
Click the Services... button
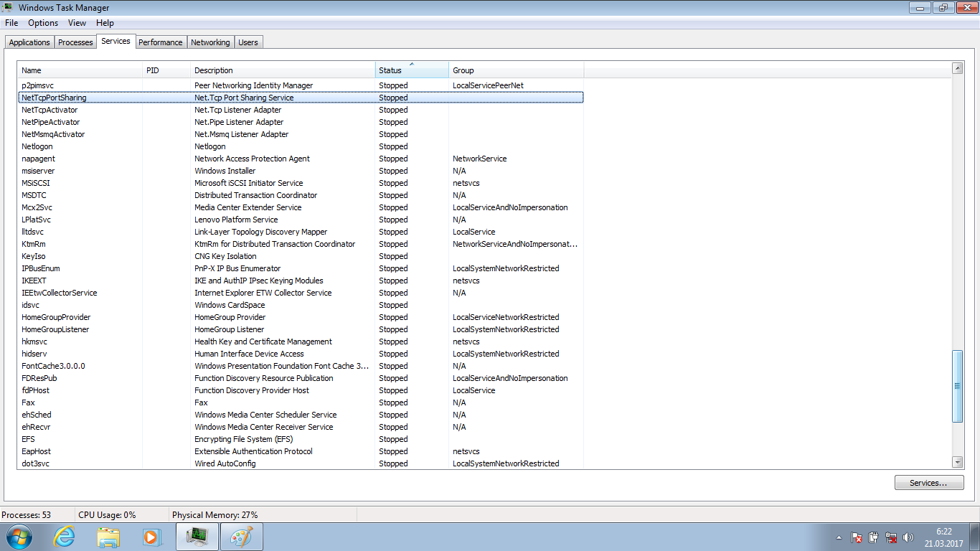pos(929,483)
